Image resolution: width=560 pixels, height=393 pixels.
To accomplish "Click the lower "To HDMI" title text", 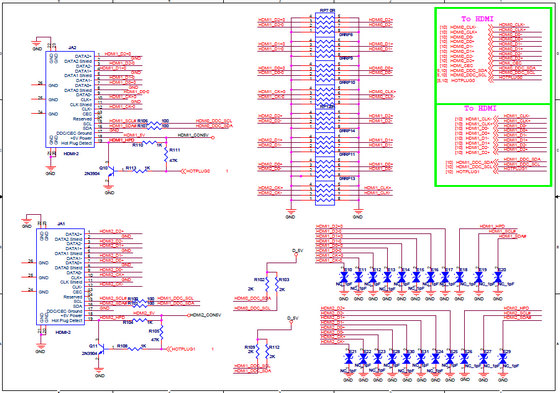I will coord(480,108).
